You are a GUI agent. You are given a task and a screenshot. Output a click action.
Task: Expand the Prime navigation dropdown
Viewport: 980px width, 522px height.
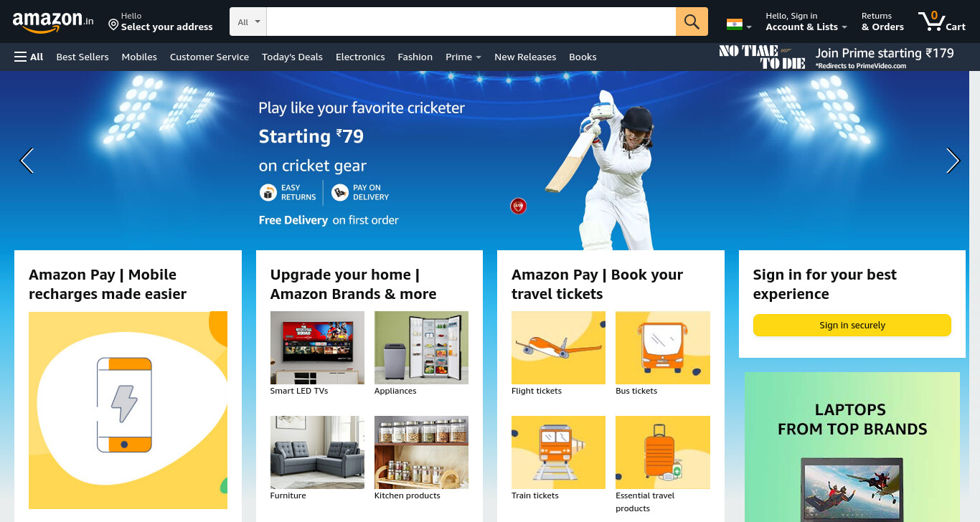click(x=463, y=57)
